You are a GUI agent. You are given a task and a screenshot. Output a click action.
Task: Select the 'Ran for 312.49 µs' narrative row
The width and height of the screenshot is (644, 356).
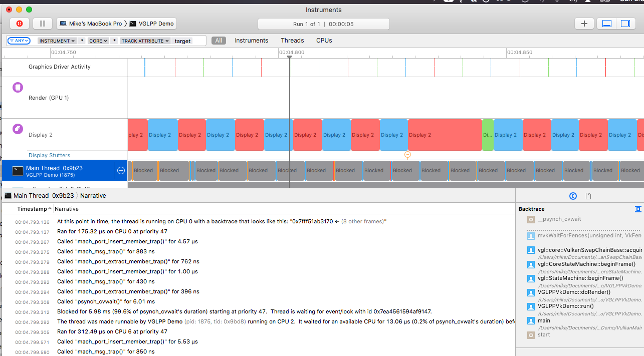point(259,331)
